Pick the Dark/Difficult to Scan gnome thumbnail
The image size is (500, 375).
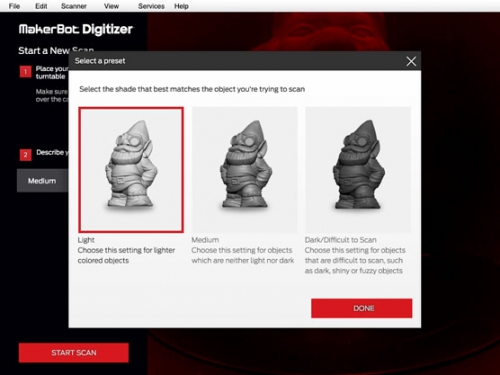tap(358, 170)
